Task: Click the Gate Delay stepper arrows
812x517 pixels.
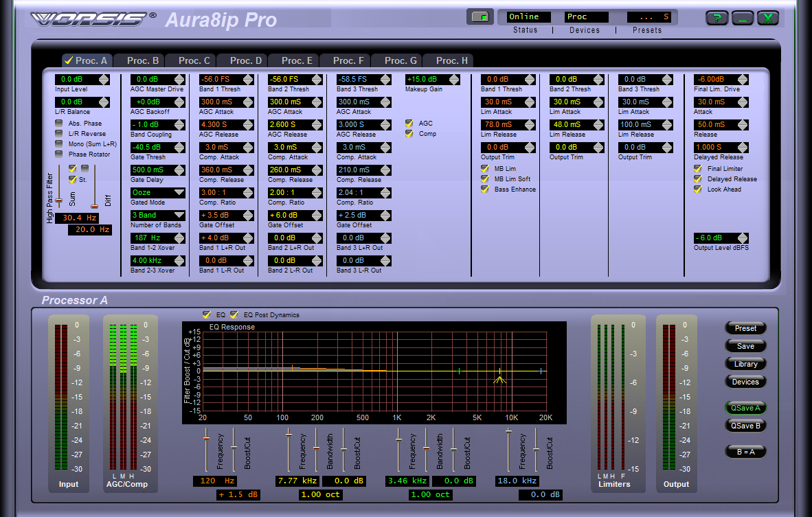Action: tap(179, 170)
